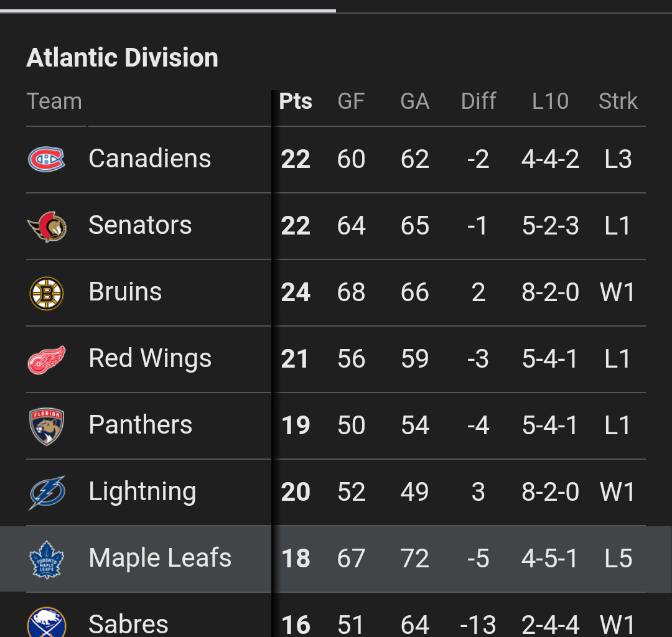Tap the Buffalo Sabres team logo

(47, 623)
